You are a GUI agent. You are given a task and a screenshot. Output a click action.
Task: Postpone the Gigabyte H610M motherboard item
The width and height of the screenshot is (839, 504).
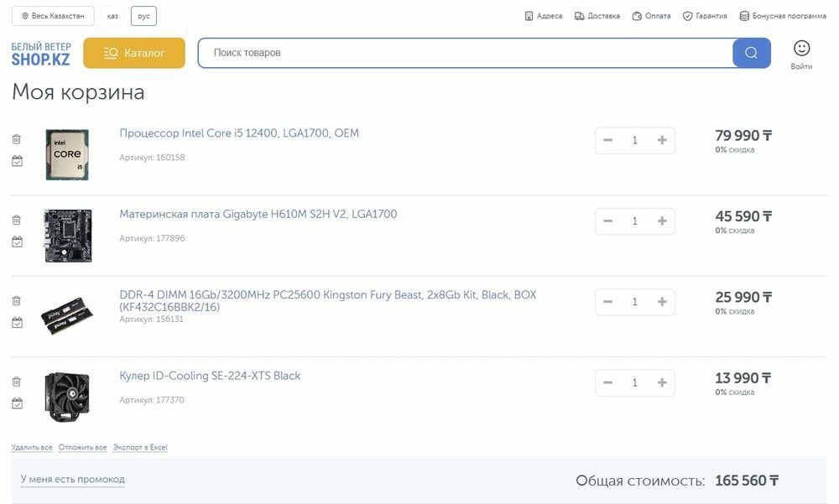(17, 242)
